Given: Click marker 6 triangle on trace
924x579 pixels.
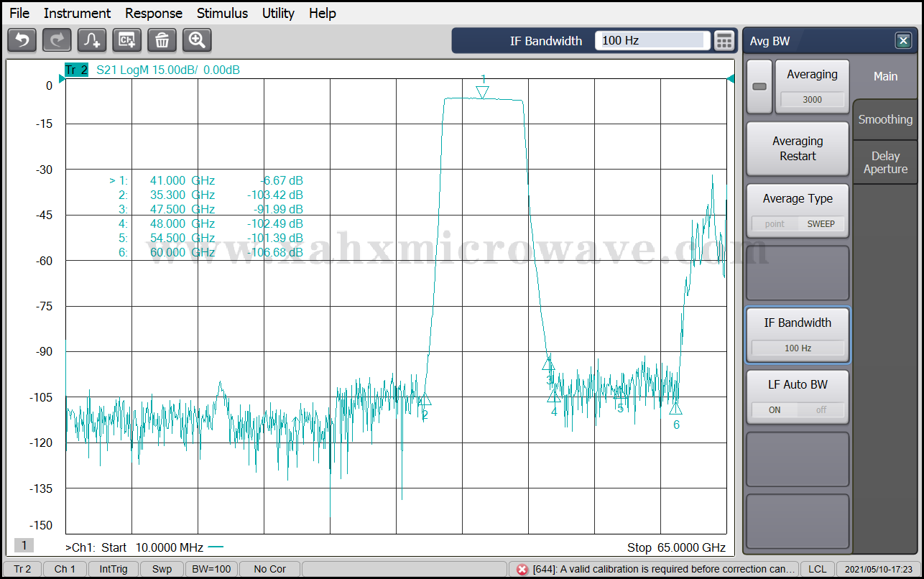Looking at the screenshot, I should (675, 408).
